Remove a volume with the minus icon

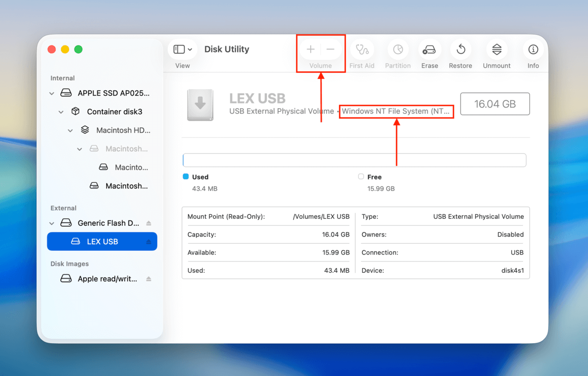330,49
